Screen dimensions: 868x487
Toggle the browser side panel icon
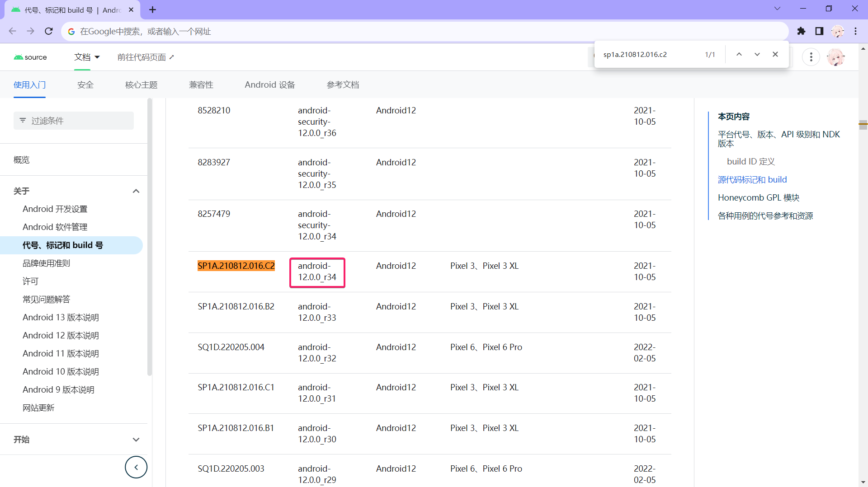pos(819,31)
